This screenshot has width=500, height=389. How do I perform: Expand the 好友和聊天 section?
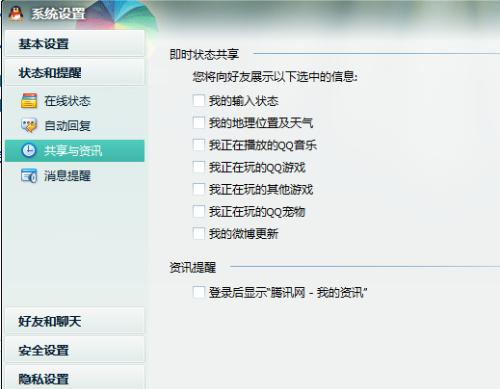click(x=75, y=321)
